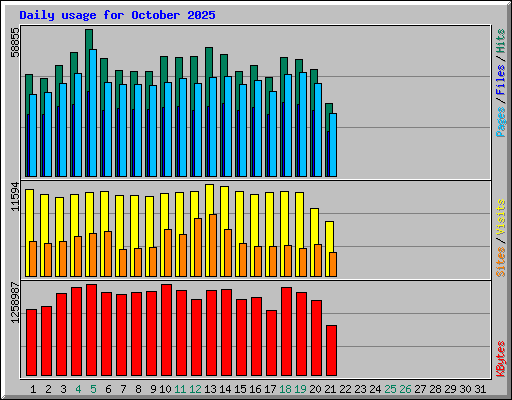Click the red KBytes bar for day 21
The width and height of the screenshot is (512, 400).
pos(332,350)
